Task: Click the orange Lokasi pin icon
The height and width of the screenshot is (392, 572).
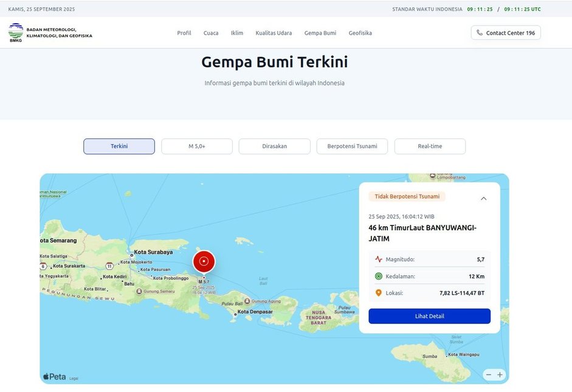Action: [379, 293]
